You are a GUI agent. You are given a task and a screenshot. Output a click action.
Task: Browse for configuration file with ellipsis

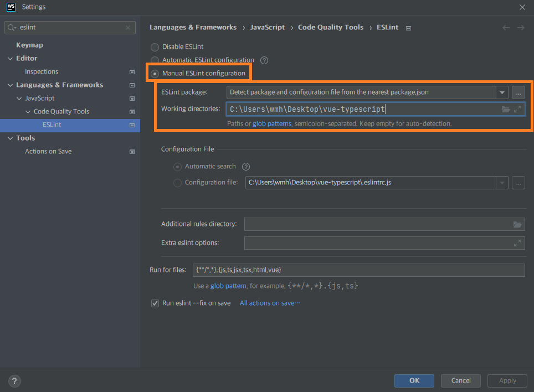(x=518, y=183)
